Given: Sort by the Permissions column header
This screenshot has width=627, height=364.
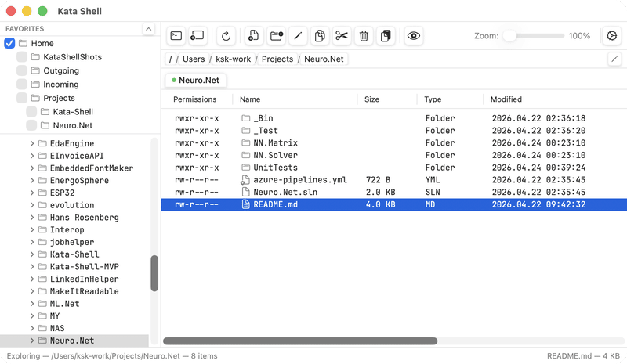Looking at the screenshot, I should coord(194,99).
